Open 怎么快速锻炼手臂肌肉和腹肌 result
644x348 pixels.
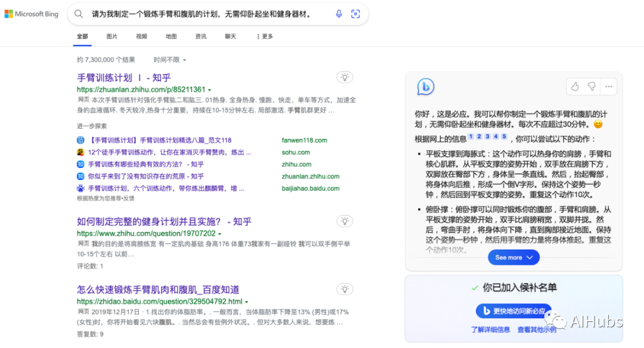[x=157, y=290]
